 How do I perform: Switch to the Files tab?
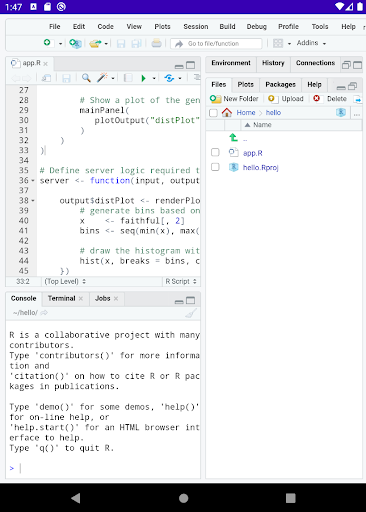click(x=219, y=85)
